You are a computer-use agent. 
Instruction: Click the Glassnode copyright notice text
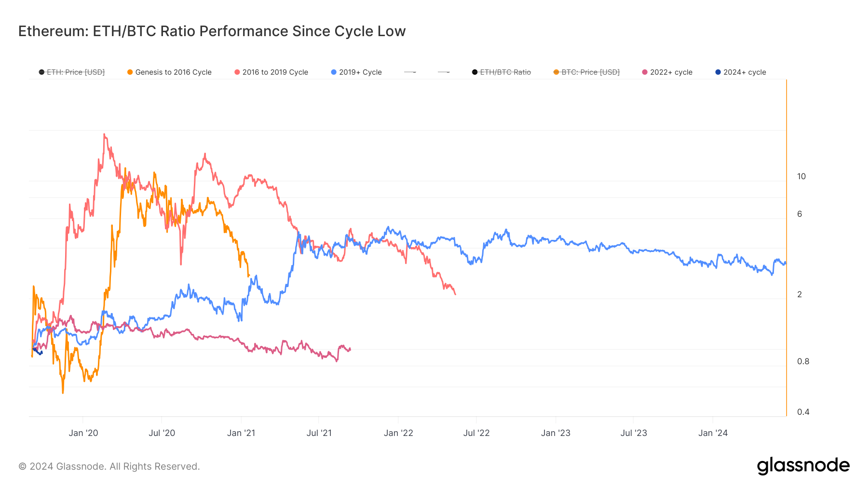click(x=109, y=466)
